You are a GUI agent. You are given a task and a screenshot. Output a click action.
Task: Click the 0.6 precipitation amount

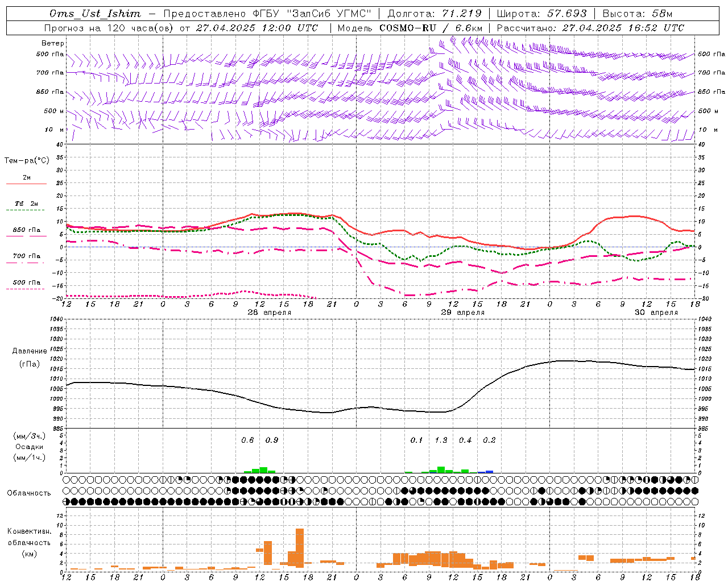(x=247, y=440)
